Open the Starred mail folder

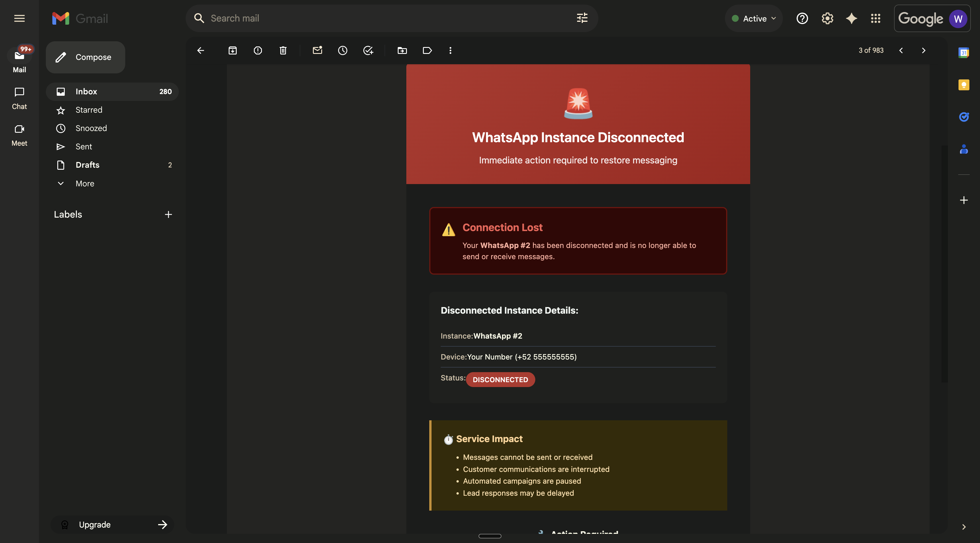[x=89, y=110]
